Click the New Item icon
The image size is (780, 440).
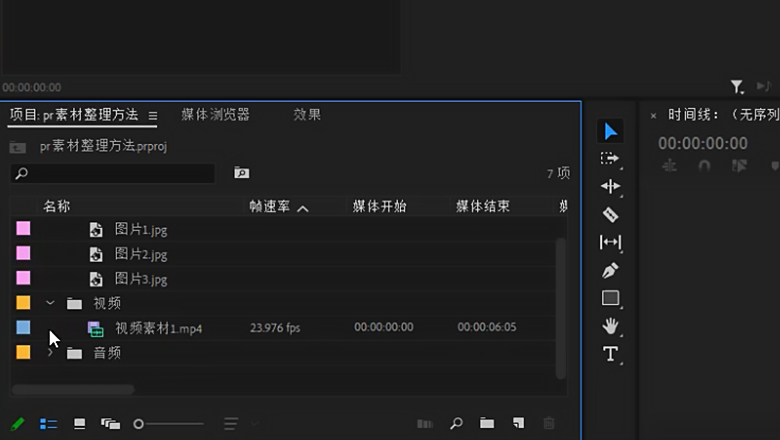(518, 423)
